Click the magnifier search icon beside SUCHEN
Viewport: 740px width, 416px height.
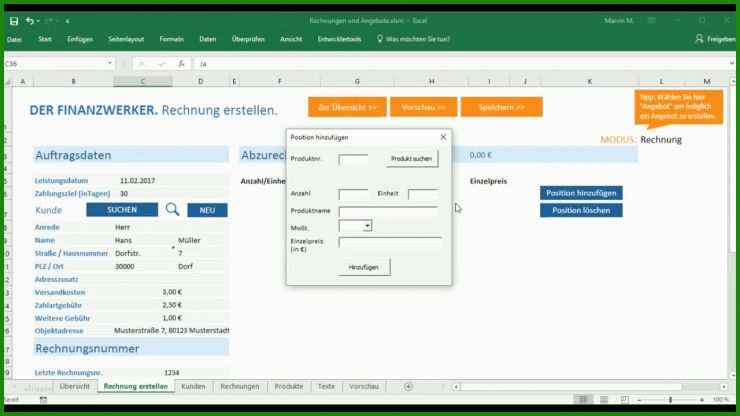click(172, 209)
